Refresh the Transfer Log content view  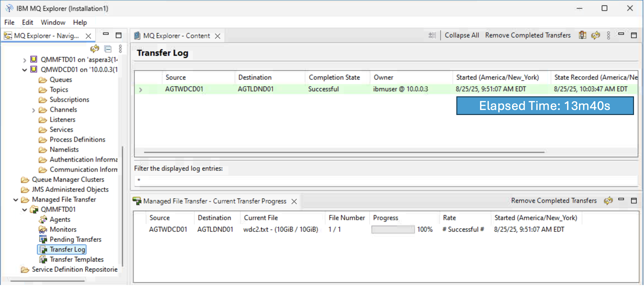(x=596, y=35)
